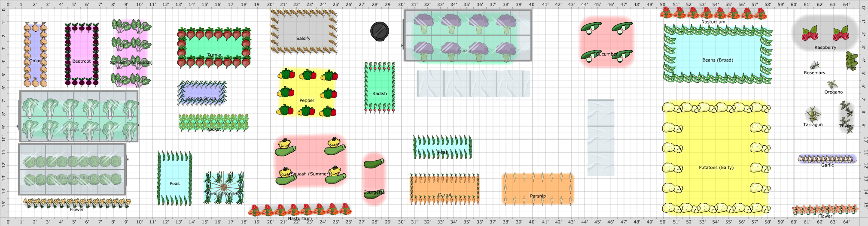Select the Oregano herb plant

(x=833, y=84)
